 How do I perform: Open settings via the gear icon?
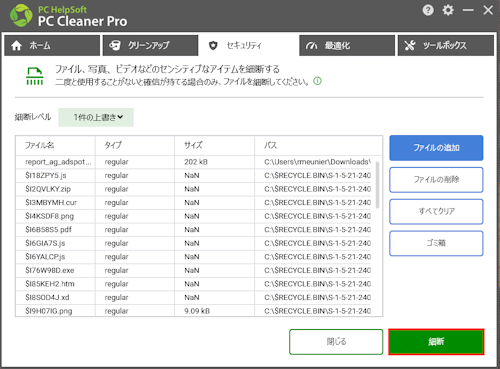tap(448, 10)
